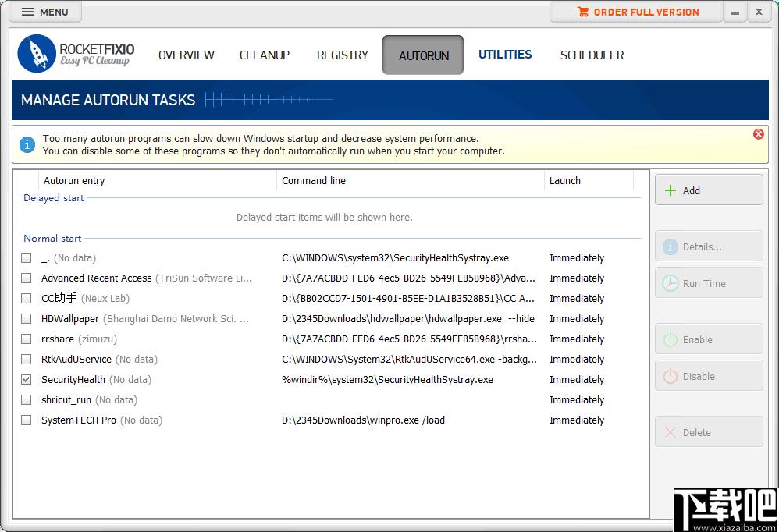The width and height of the screenshot is (779, 532).
Task: Click %windir% SecurityHealthSystray.exe command
Action: (x=387, y=379)
